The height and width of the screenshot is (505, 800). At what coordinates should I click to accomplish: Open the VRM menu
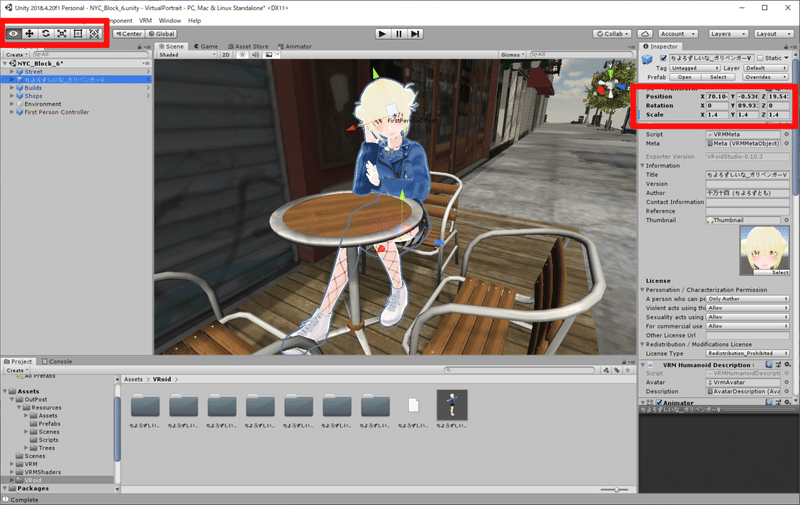point(145,20)
